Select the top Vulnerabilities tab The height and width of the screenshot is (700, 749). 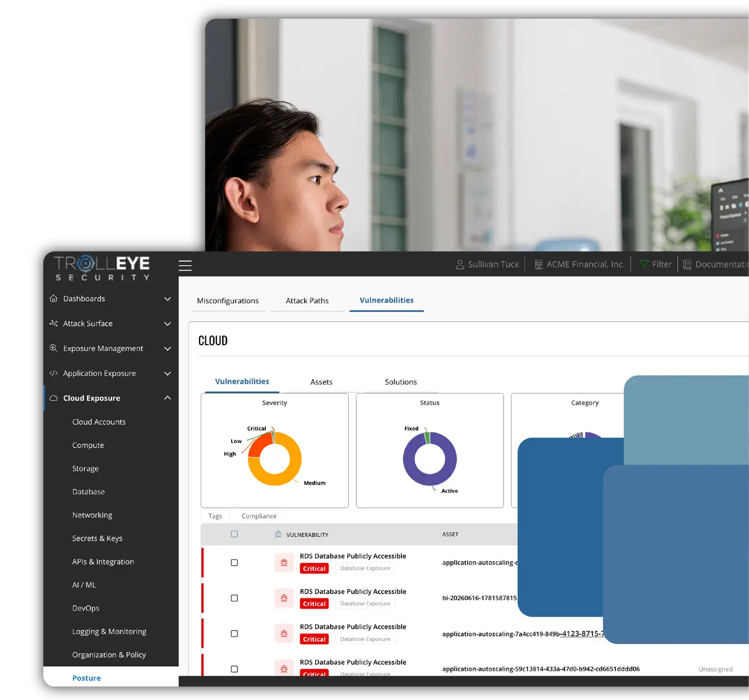click(x=386, y=300)
